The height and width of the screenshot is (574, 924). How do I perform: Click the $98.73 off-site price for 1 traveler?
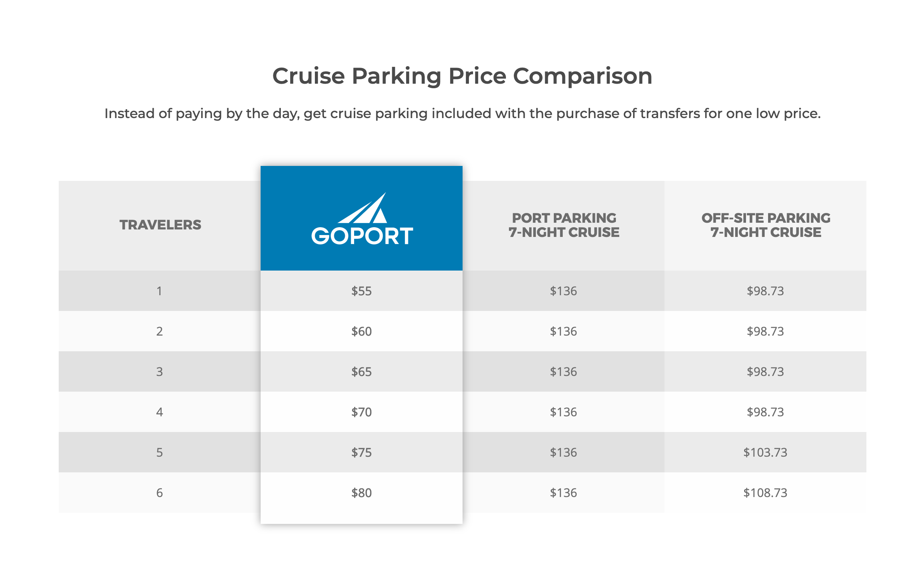pos(765,291)
